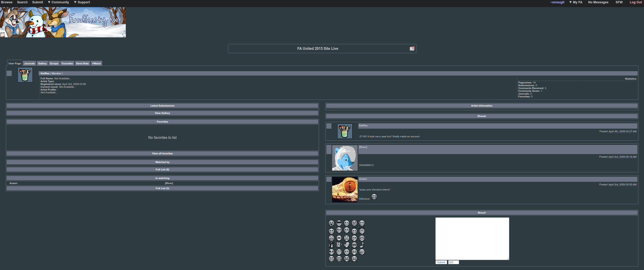The image size is (644, 270).
Task: Switch to the Journals tab
Action: 29,63
